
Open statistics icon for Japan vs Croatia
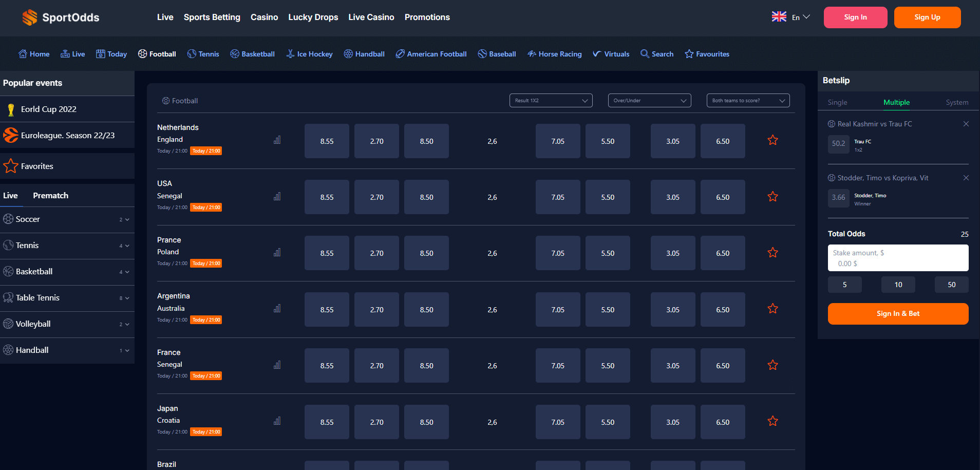point(277,421)
